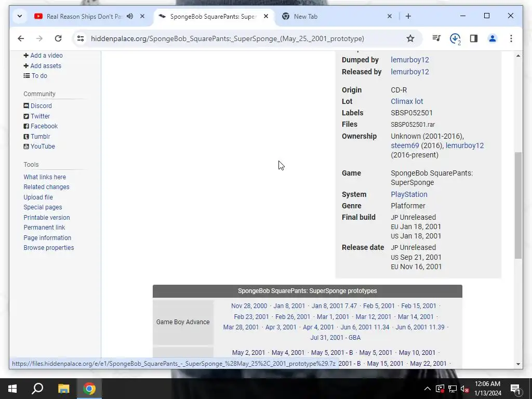Select the SpongeBob SquarePants: Super tab
532x399 pixels.
coord(213,16)
